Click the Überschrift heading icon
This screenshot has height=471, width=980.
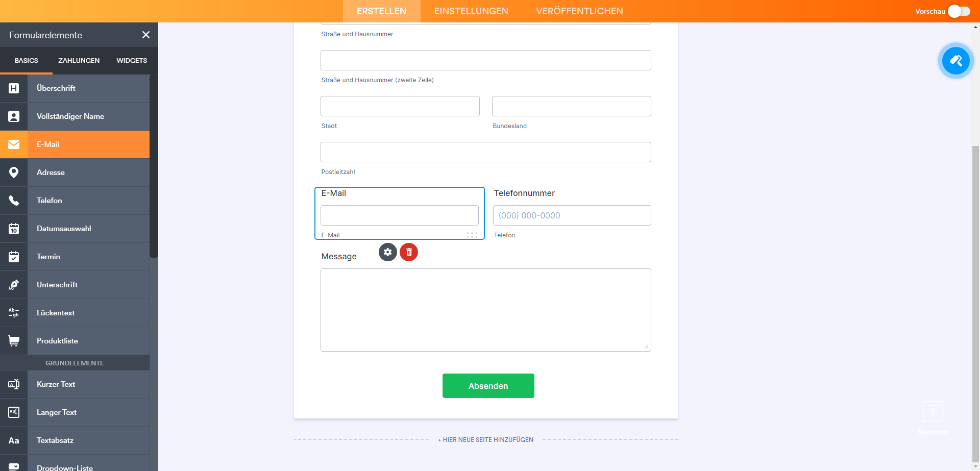[14, 88]
